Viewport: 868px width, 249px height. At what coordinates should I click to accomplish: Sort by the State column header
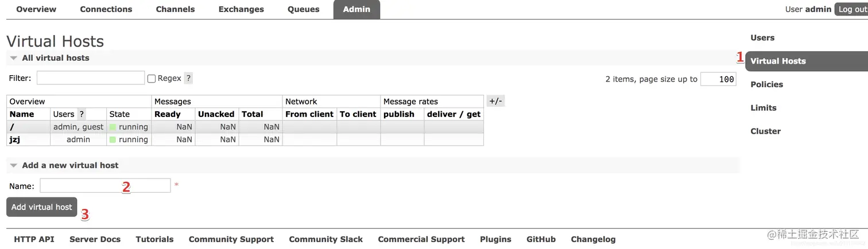119,114
